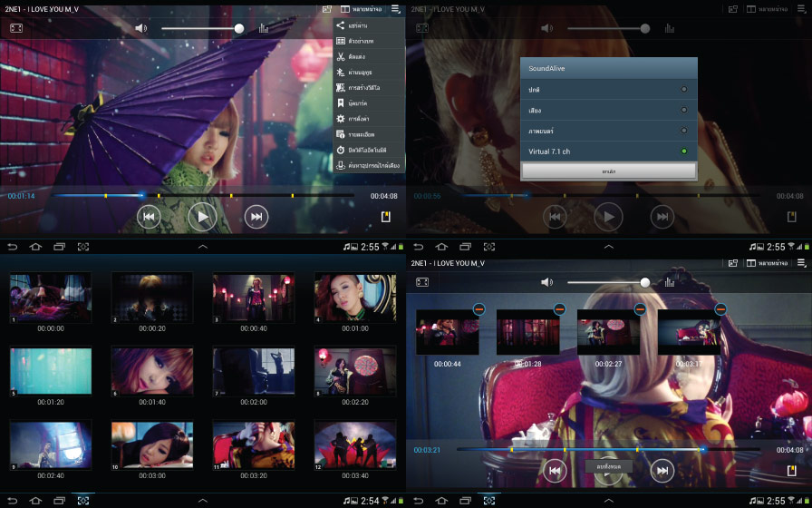Expand the up chevron below the 00:01:14 player

203,247
